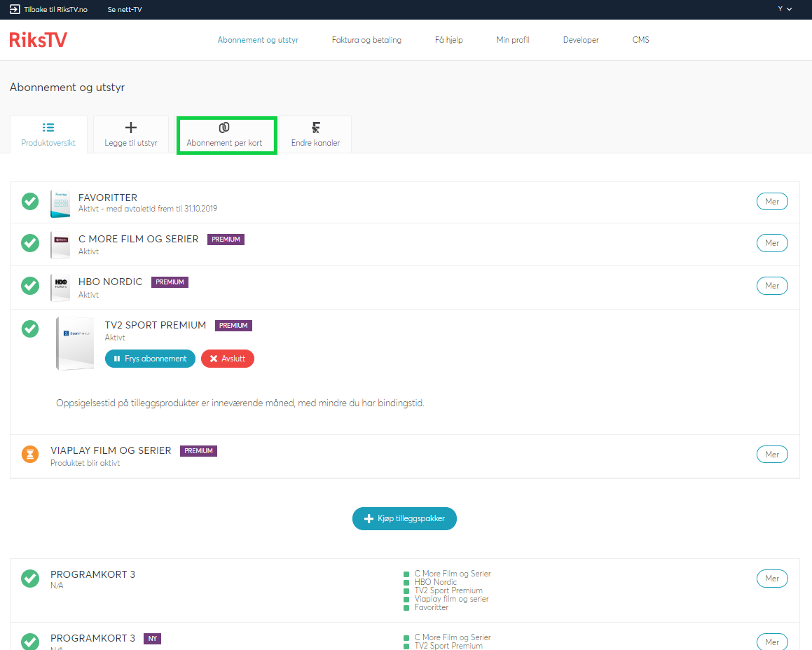This screenshot has width=812, height=650.
Task: Click the green check icon for TV2 Sport Premium
Action: click(x=30, y=329)
